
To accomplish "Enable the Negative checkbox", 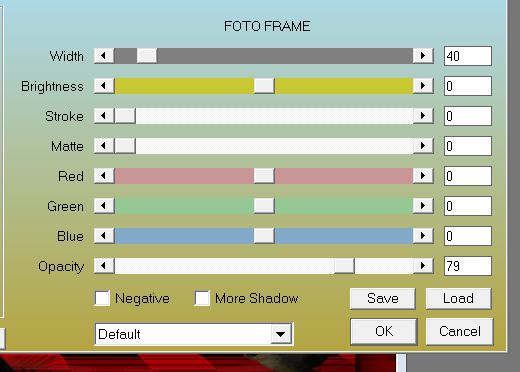I will coord(102,298).
